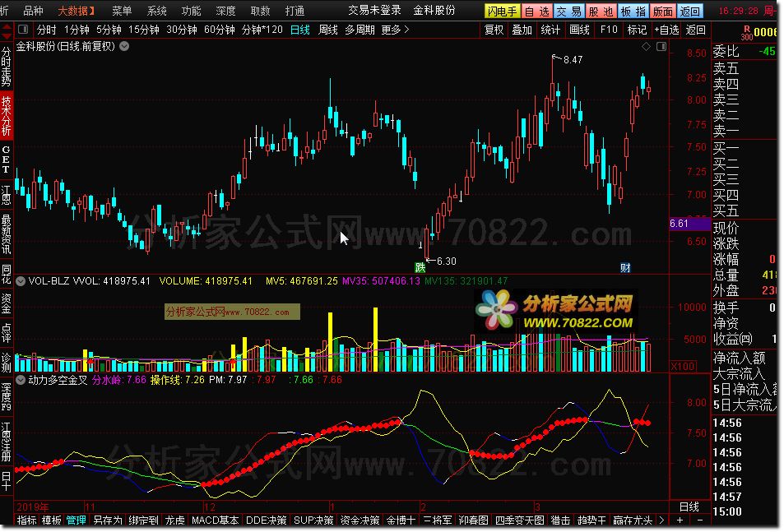This screenshot has width=784, height=532.
Task: Open the 深度F9 sidebar tab
Action: coord(6,398)
